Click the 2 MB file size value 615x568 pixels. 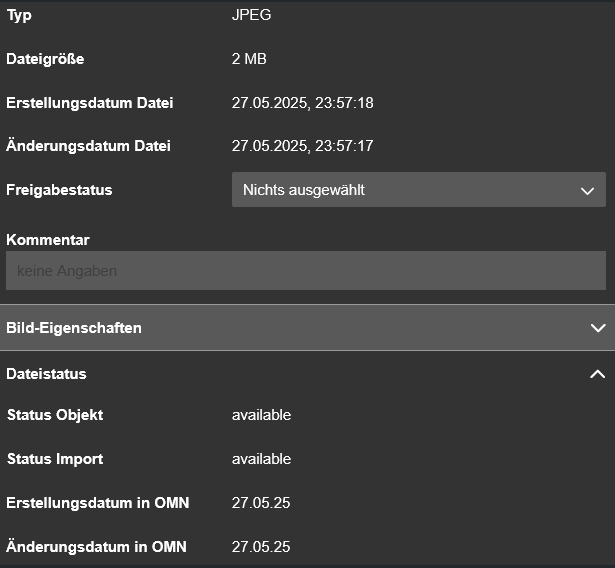coord(249,59)
